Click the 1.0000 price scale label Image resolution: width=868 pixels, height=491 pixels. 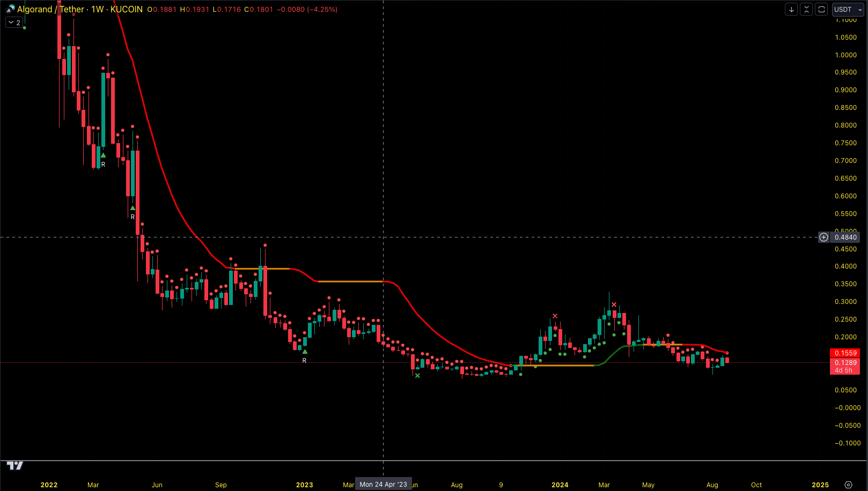[x=846, y=55]
